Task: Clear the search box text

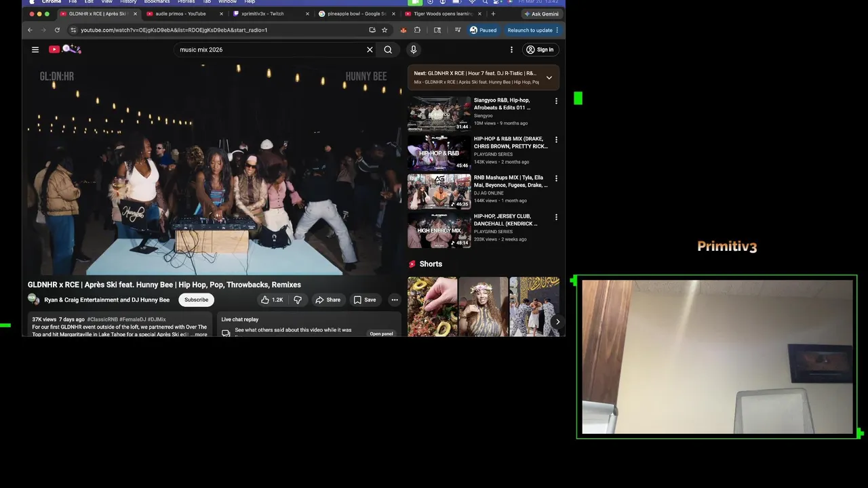Action: tap(370, 49)
